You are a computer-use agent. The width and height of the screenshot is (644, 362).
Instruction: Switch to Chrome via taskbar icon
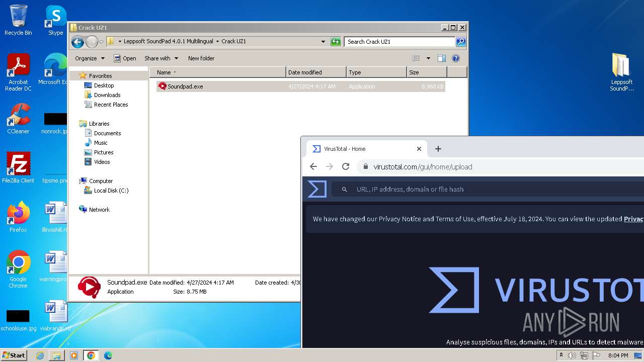point(91,355)
